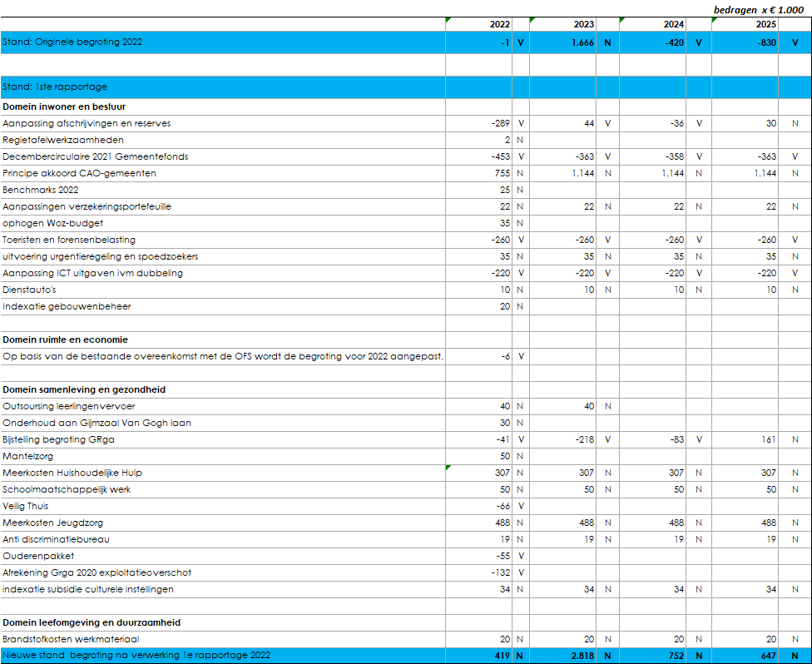Select the 'ophogen Woz-budget' row label
The image size is (812, 664).
52,223
